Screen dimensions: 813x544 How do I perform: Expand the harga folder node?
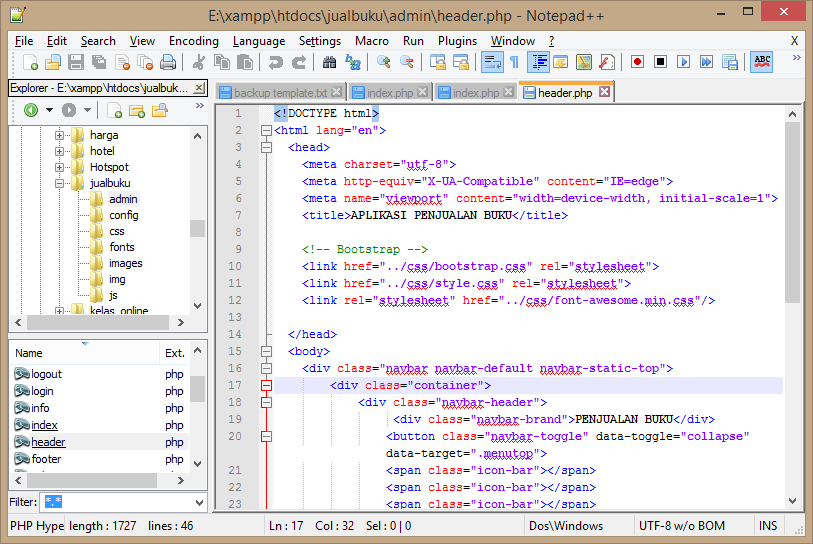tap(59, 135)
